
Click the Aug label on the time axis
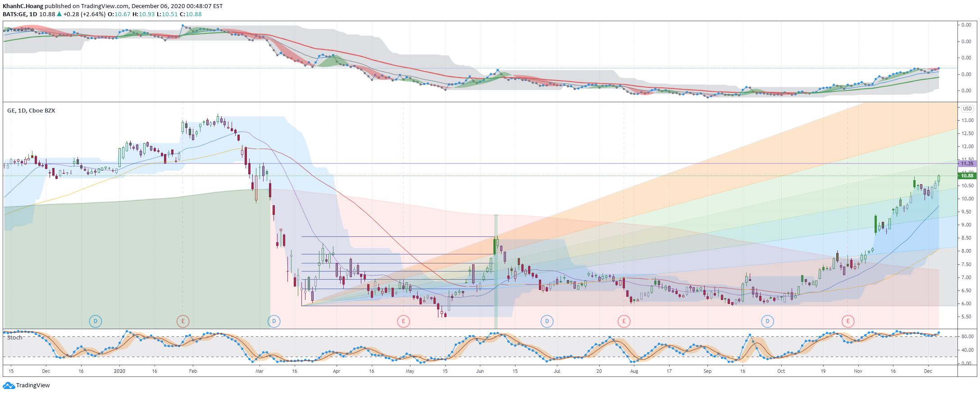click(x=634, y=371)
